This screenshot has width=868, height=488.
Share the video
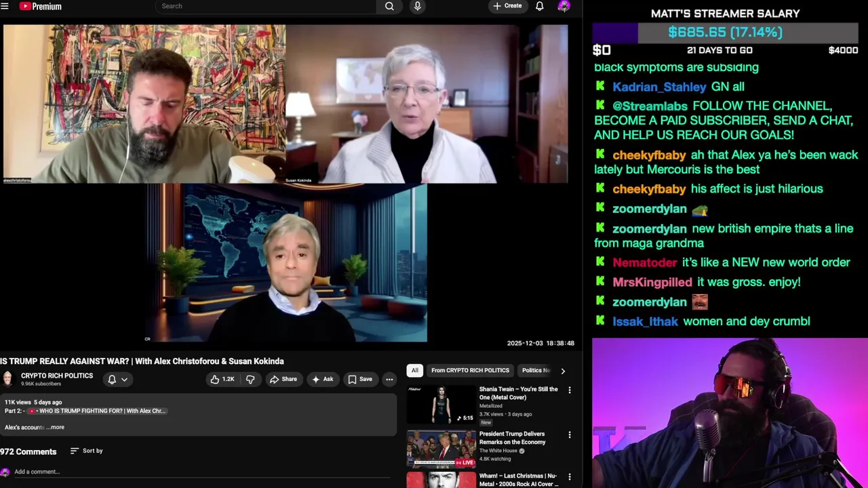point(283,380)
